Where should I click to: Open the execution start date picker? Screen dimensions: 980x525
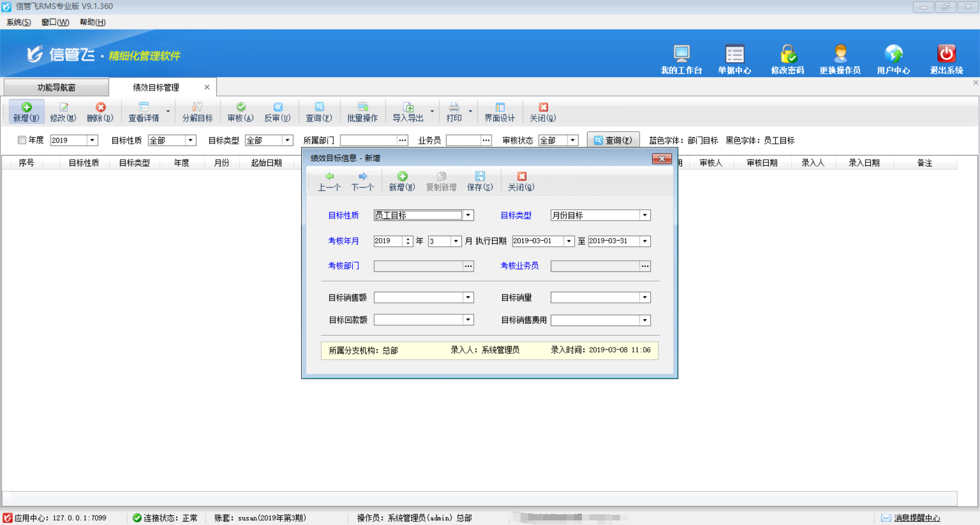click(569, 241)
